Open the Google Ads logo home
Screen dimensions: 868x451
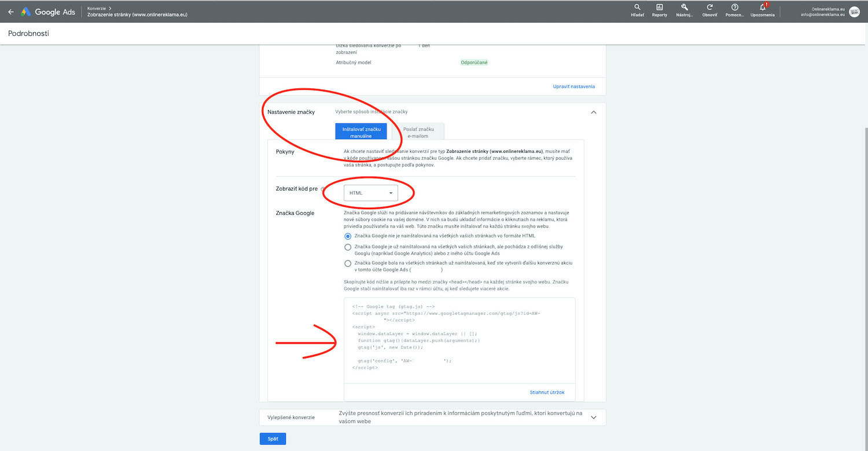point(48,12)
